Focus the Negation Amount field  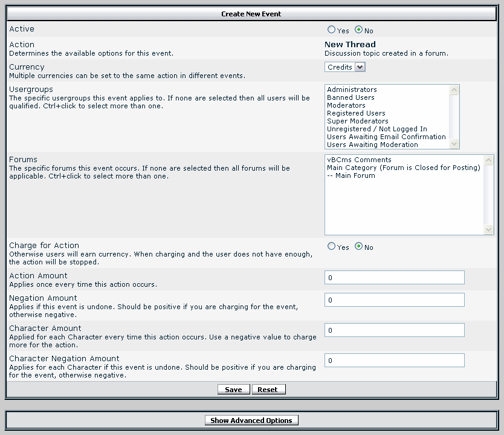click(x=395, y=300)
